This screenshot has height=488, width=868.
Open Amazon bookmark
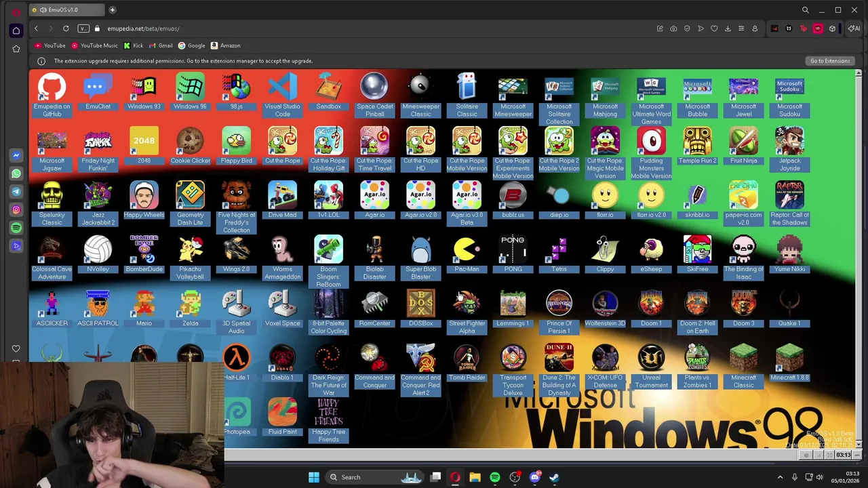coord(225,45)
